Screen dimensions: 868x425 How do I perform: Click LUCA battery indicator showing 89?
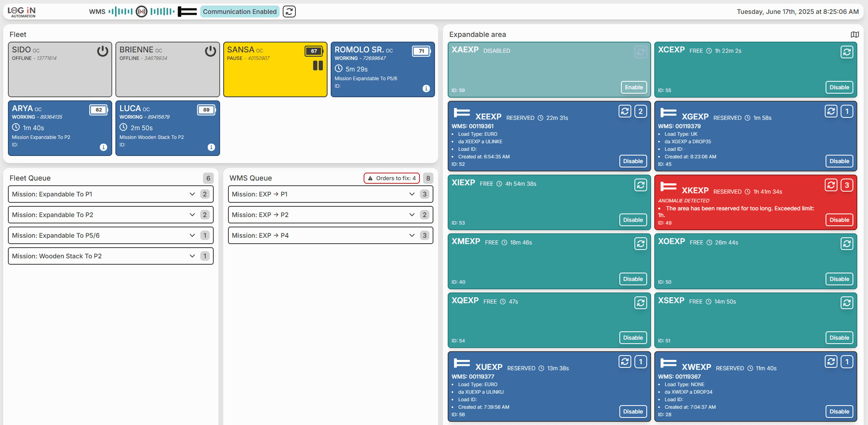(x=207, y=110)
